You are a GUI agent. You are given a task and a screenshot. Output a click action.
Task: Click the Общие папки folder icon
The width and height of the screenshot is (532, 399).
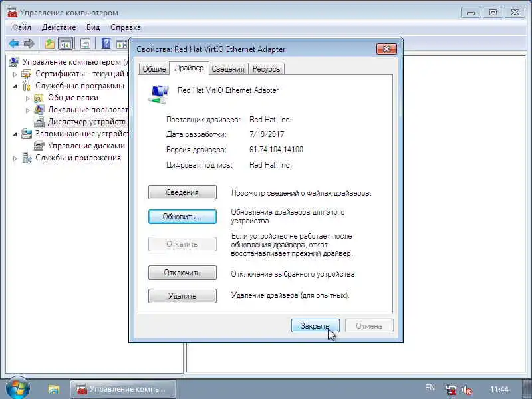(x=39, y=98)
